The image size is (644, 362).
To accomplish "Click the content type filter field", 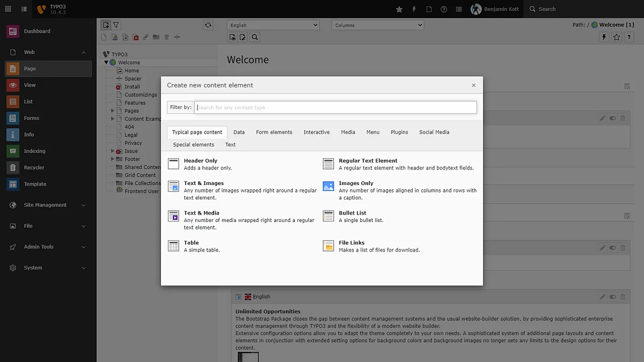I will (x=335, y=107).
